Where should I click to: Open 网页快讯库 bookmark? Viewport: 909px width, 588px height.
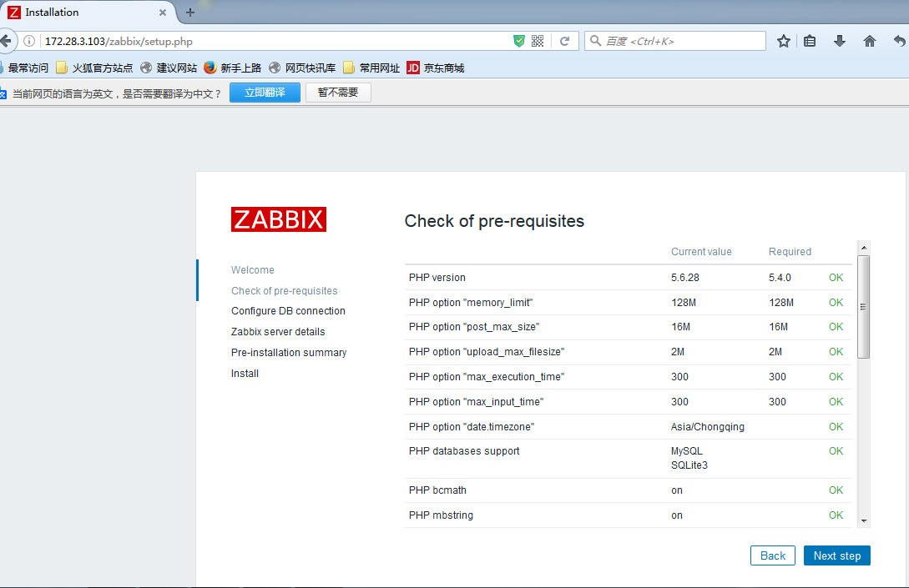tap(302, 68)
